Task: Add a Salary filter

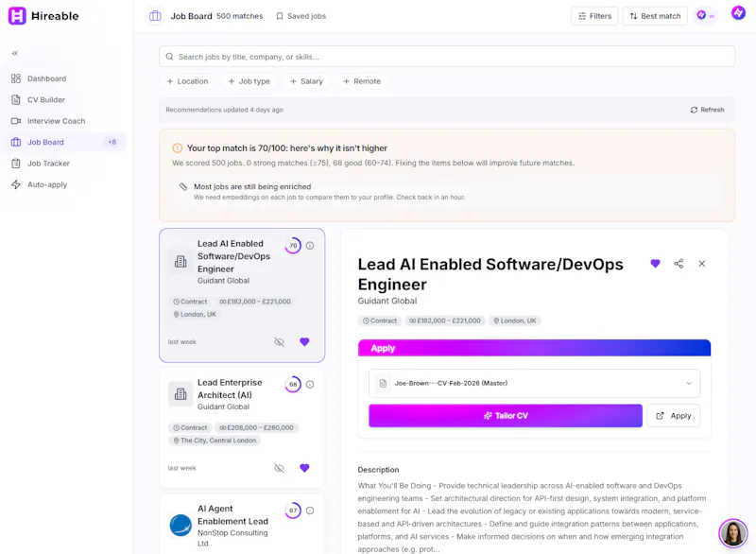Action: coord(306,81)
